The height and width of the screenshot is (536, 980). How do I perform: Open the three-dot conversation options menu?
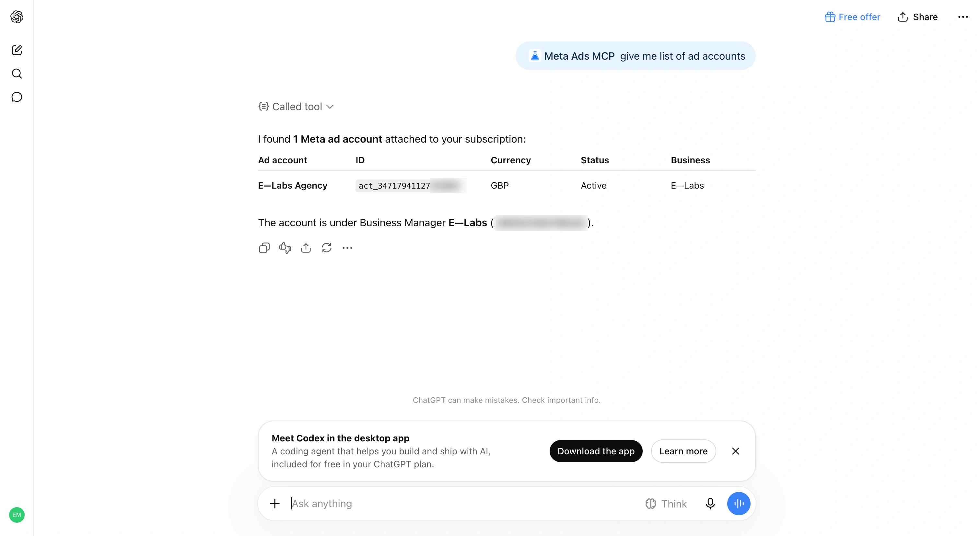click(963, 17)
